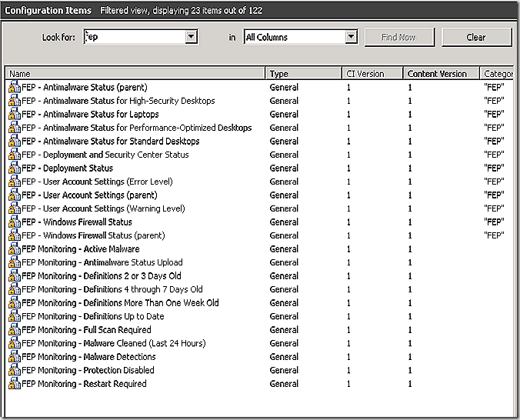Click into the Look for text field
This screenshot has width=520, height=420.
pyautogui.click(x=135, y=36)
